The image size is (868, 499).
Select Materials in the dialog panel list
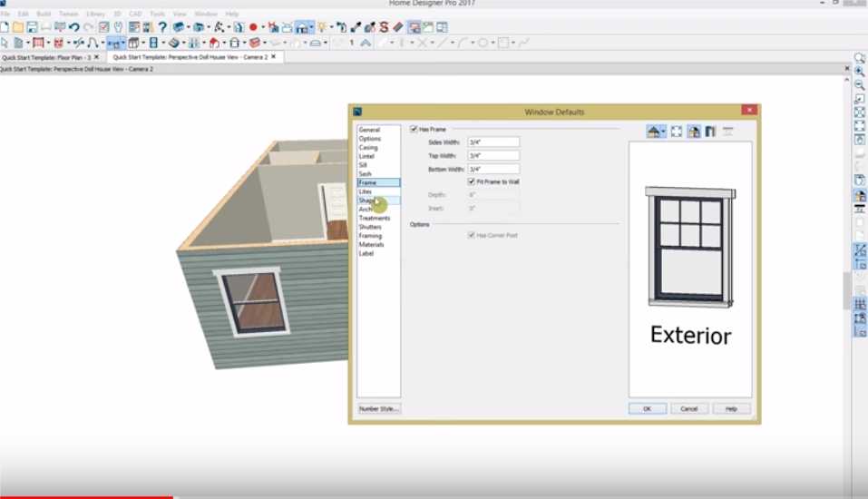(x=371, y=244)
